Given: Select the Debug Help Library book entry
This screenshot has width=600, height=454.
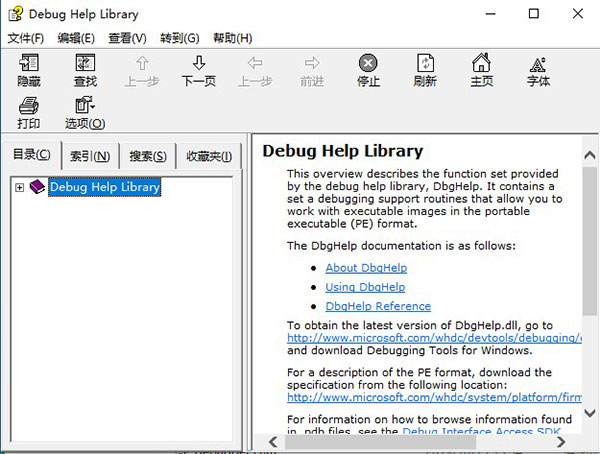Looking at the screenshot, I should coord(104,187).
